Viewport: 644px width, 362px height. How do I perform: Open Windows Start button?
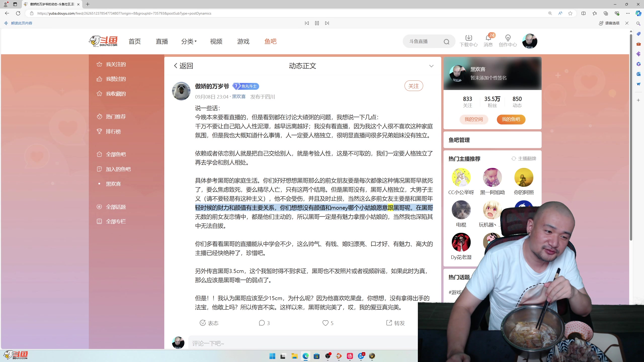(272, 356)
